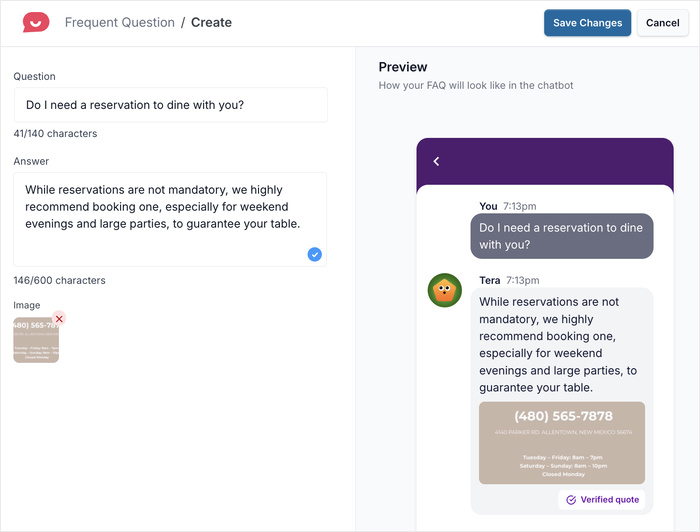Click the user's gray message bubble
Screen dimensions: 700x532
click(561, 236)
